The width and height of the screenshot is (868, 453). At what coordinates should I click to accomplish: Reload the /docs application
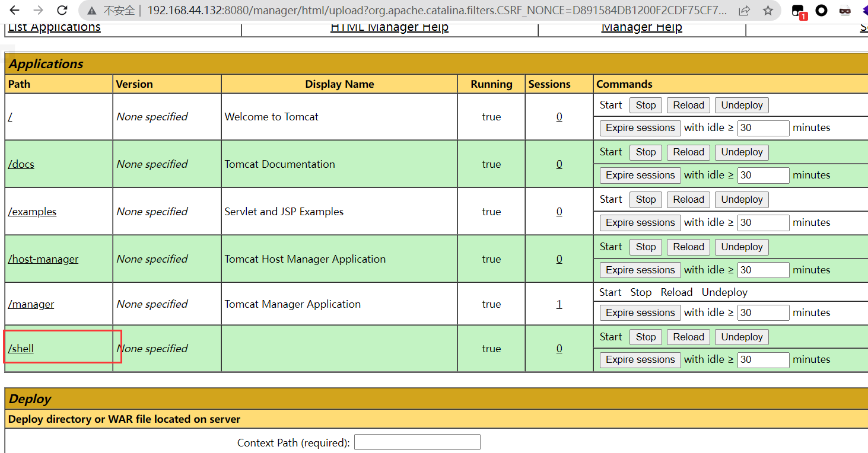click(x=688, y=152)
